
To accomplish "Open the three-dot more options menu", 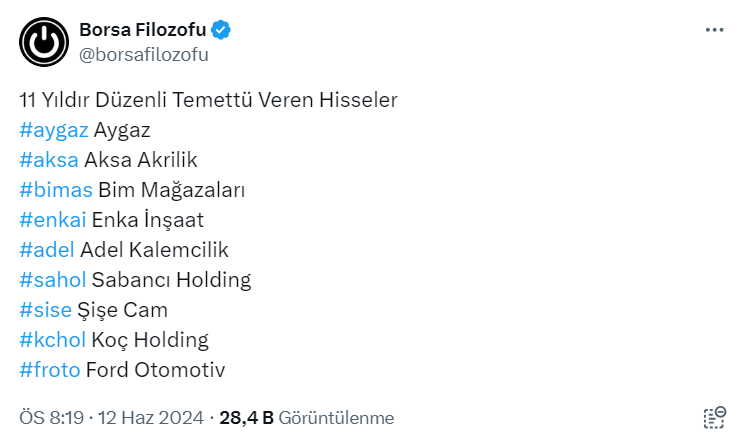I will [714, 30].
